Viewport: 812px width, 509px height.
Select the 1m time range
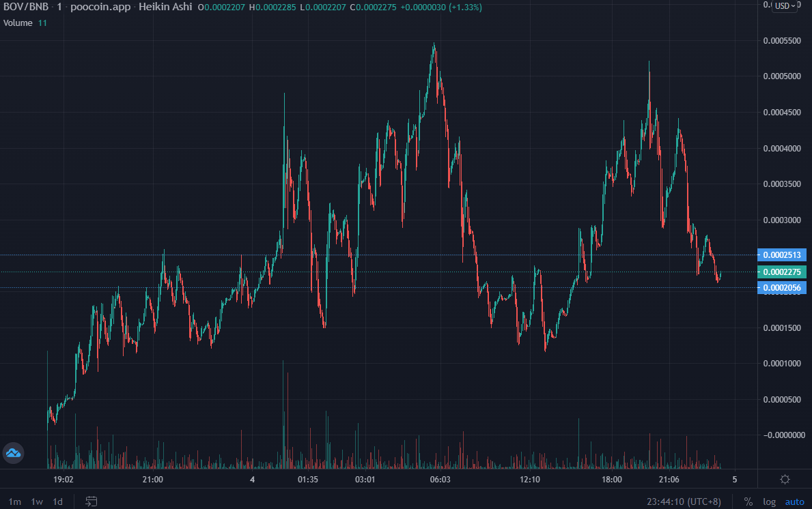point(15,501)
